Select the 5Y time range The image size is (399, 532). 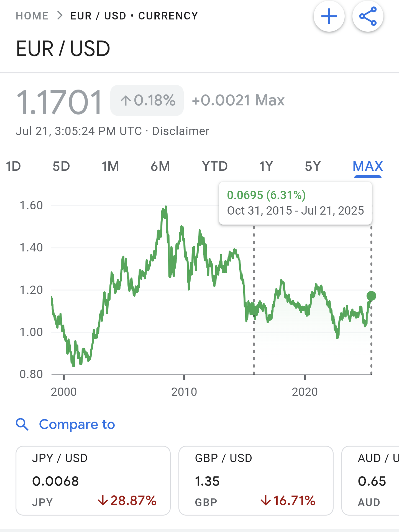click(313, 166)
